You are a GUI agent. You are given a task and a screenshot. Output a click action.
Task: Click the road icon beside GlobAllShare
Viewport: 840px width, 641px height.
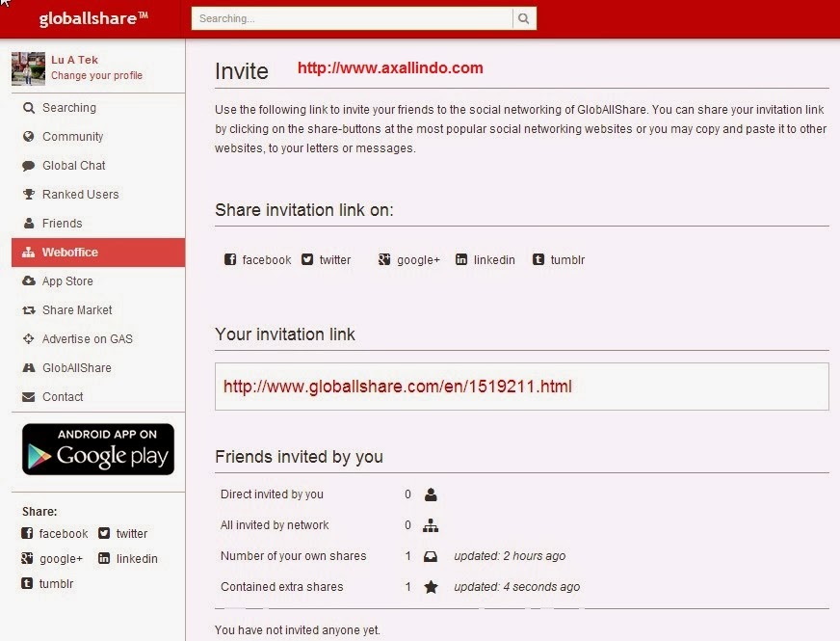click(28, 367)
